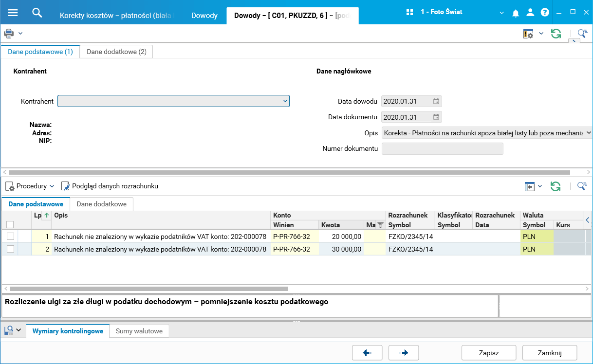Click the Lp column sort arrow
Screen dimensions: 593x364
47,216
